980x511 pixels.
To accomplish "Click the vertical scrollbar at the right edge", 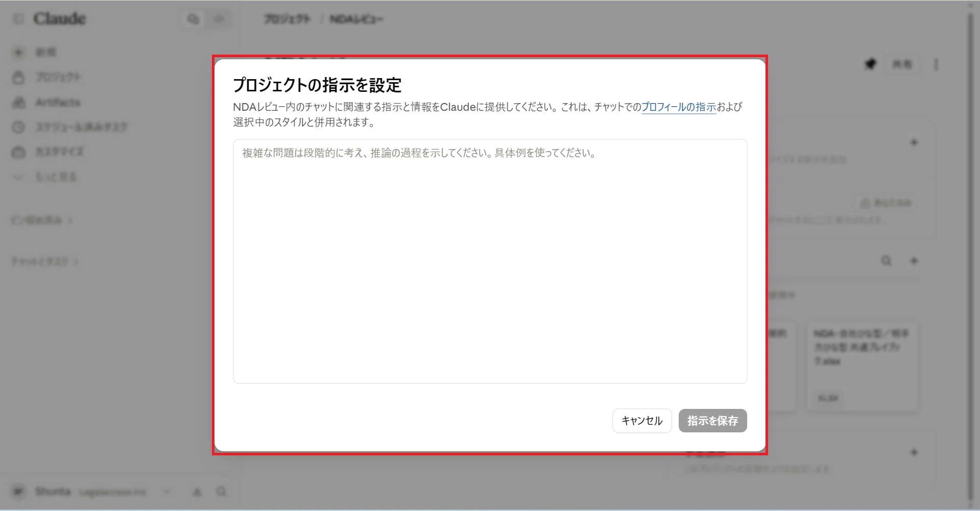I will (971, 255).
